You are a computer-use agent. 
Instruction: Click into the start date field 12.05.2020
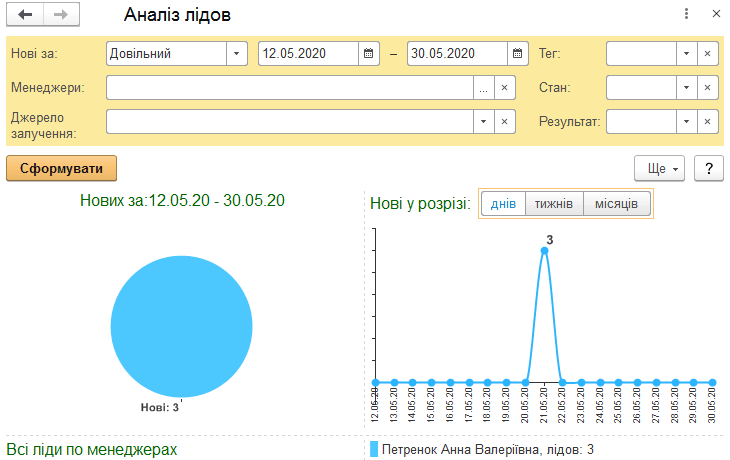(x=309, y=54)
